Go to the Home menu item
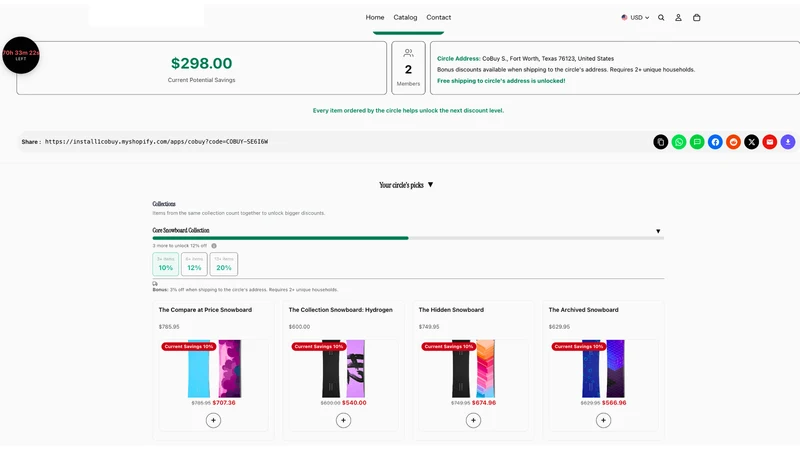Image resolution: width=800 pixels, height=450 pixels. (x=375, y=17)
